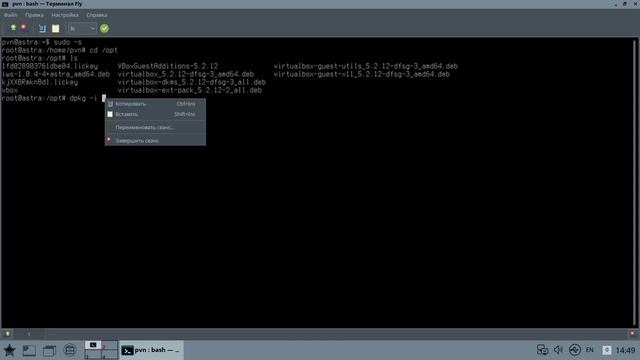The image size is (640, 360).
Task: Click the cd /opt command line
Action: click(x=103, y=50)
